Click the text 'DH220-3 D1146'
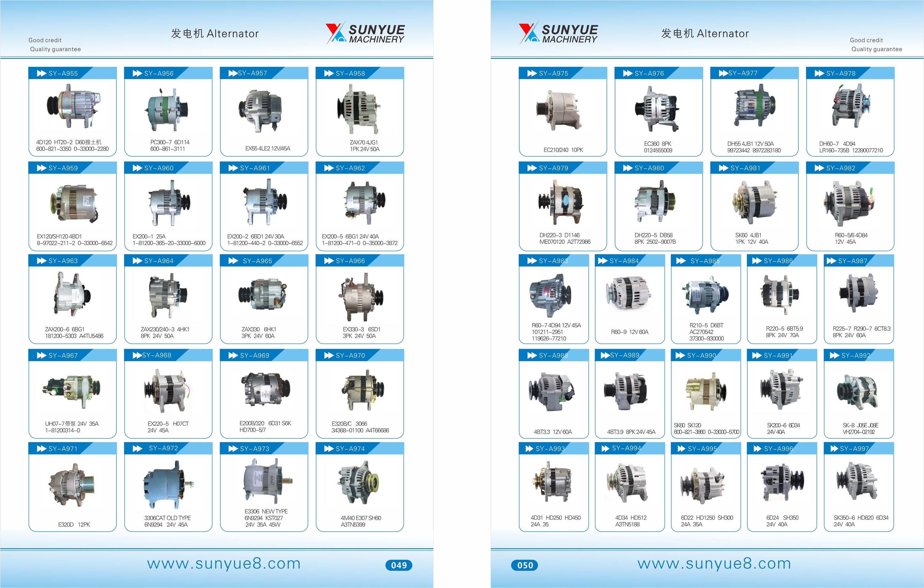This screenshot has height=588, width=924. tap(559, 235)
